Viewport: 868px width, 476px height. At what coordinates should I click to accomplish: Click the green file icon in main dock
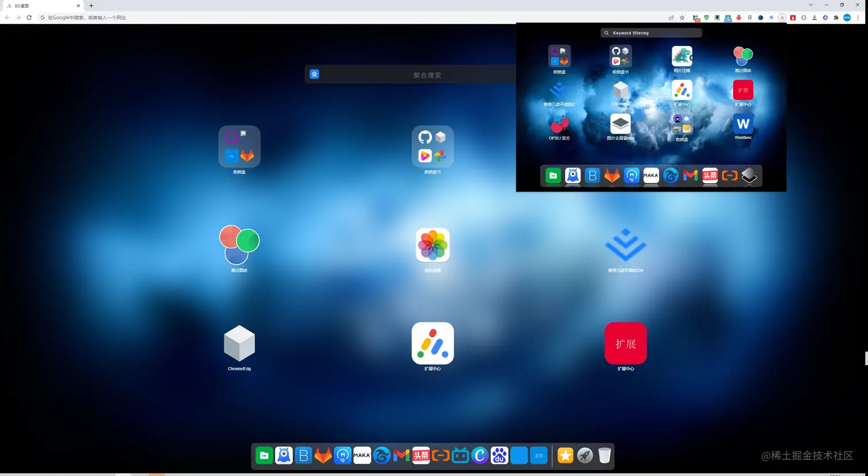point(264,455)
